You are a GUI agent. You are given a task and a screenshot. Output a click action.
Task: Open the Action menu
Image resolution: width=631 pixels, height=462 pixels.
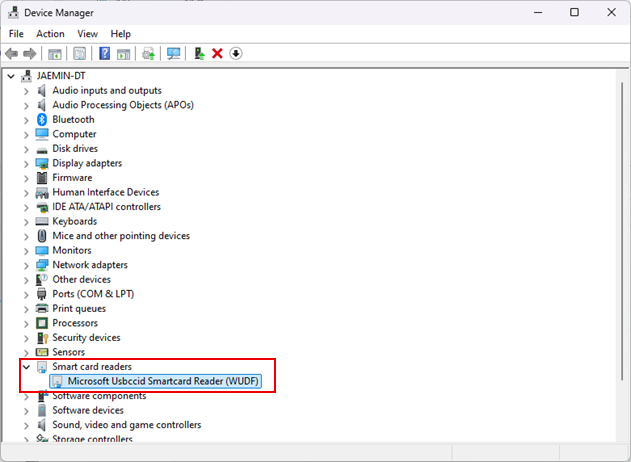tap(50, 34)
